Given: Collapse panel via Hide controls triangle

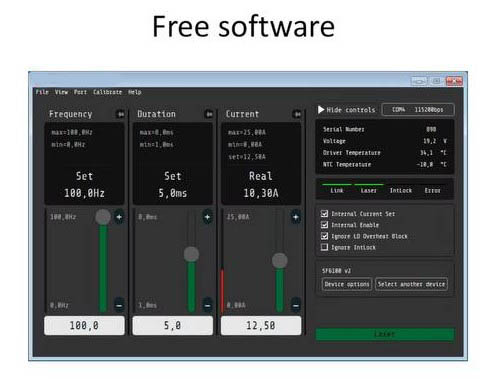Looking at the screenshot, I should click(x=321, y=110).
